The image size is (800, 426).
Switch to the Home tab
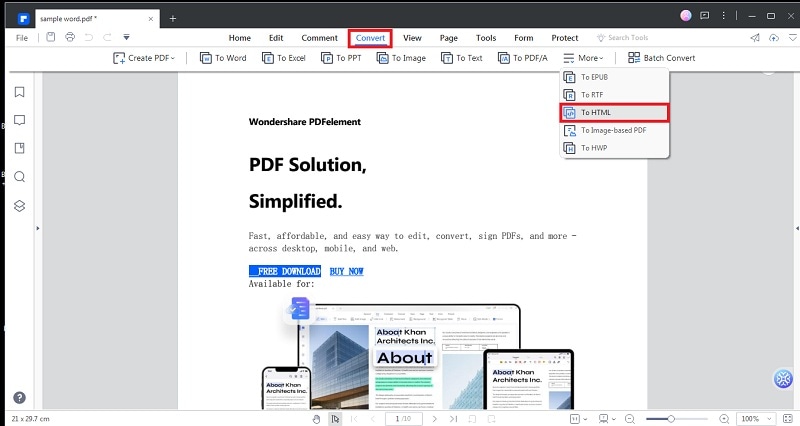click(239, 38)
